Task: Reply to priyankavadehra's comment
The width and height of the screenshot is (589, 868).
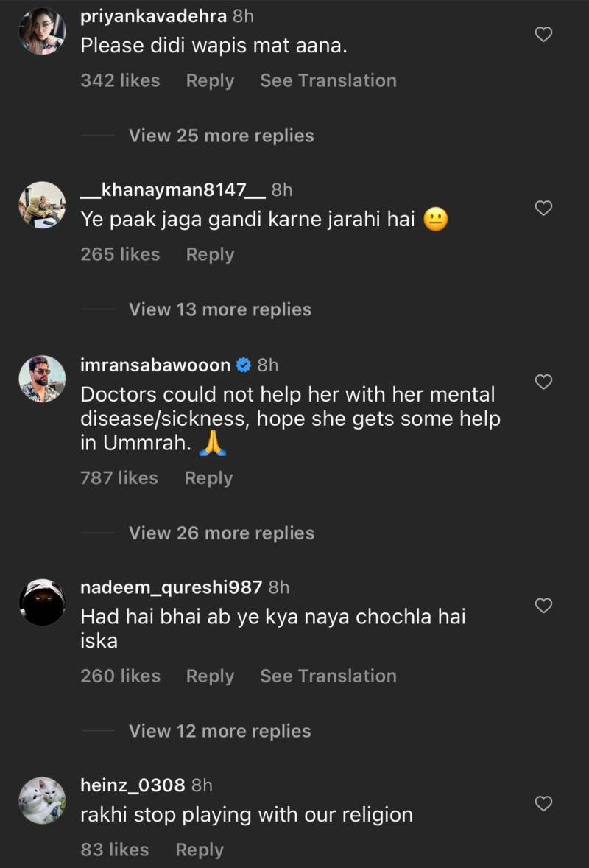Action: [x=210, y=80]
